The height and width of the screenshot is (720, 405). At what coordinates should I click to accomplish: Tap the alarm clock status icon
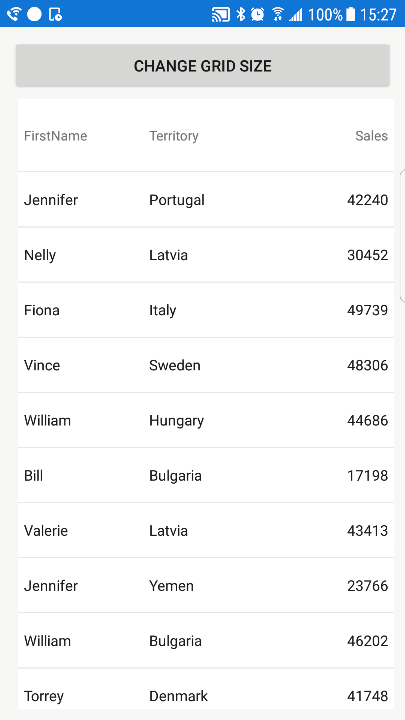258,14
